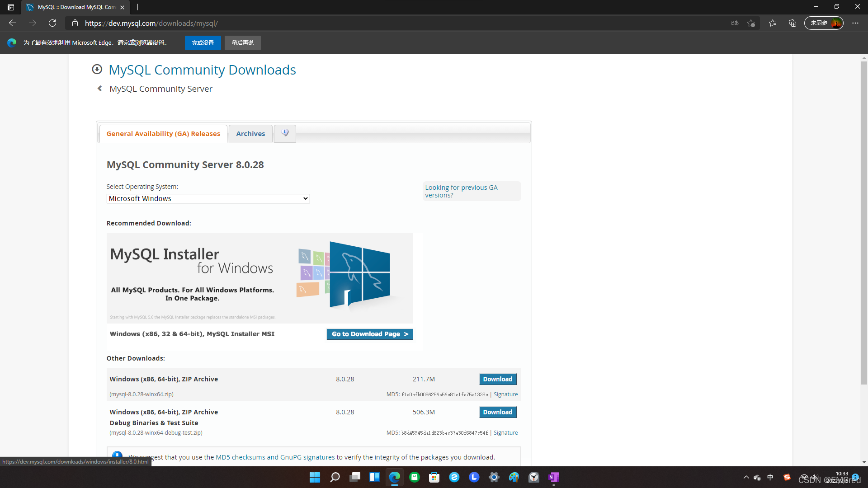Open Windows Start menu on taskbar
This screenshot has width=868, height=488.
(315, 477)
